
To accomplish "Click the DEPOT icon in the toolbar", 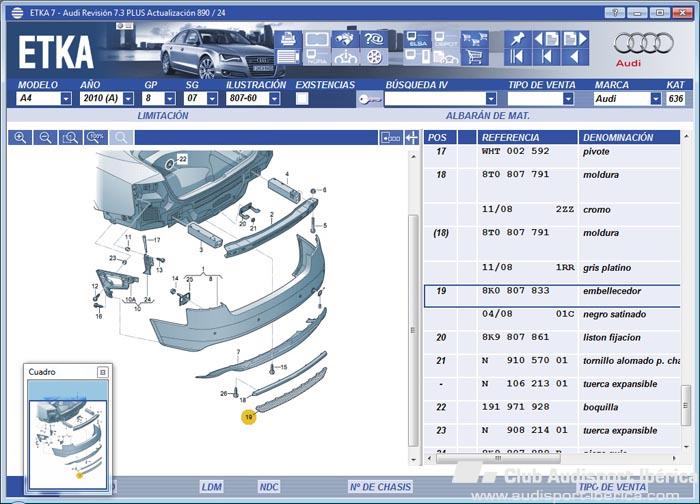I will (446, 40).
